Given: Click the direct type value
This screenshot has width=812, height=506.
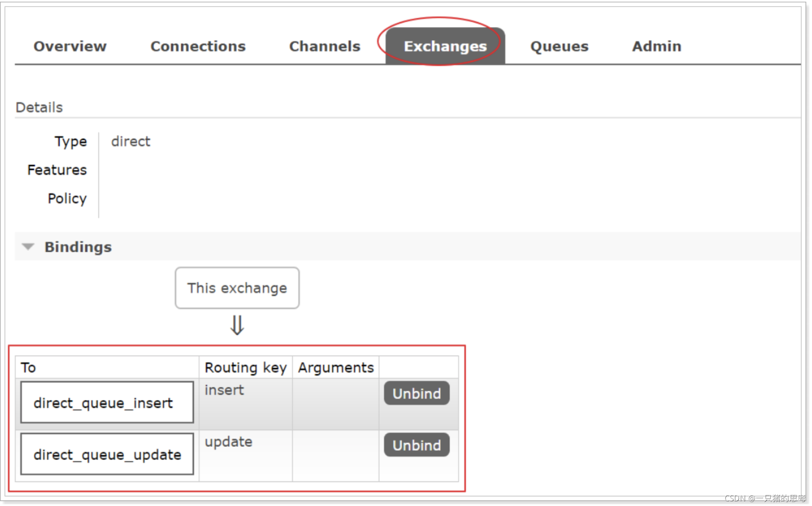Looking at the screenshot, I should pyautogui.click(x=131, y=141).
